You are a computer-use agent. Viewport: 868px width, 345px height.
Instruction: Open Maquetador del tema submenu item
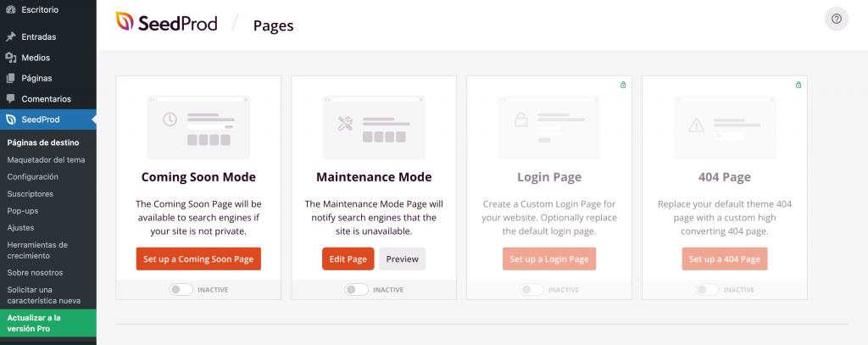click(46, 159)
